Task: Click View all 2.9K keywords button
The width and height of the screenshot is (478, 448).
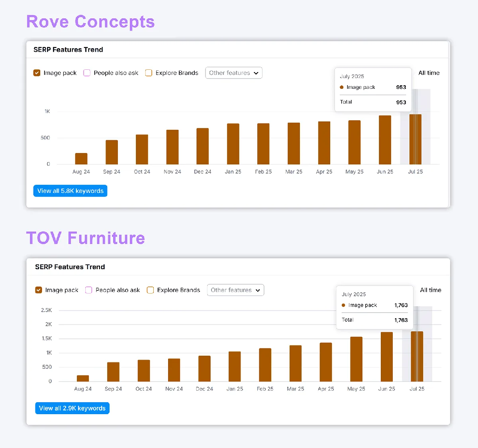Action: click(72, 408)
